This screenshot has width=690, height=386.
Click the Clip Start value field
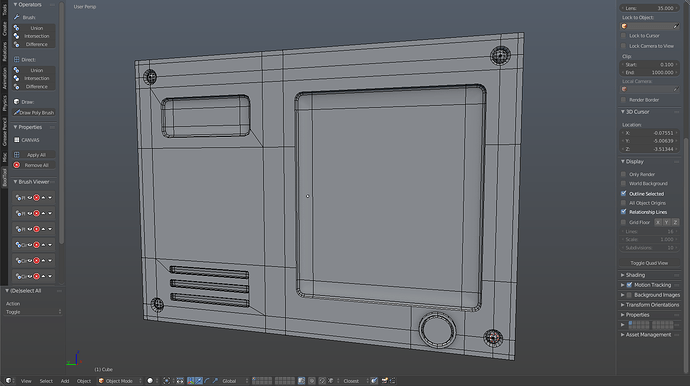click(650, 65)
